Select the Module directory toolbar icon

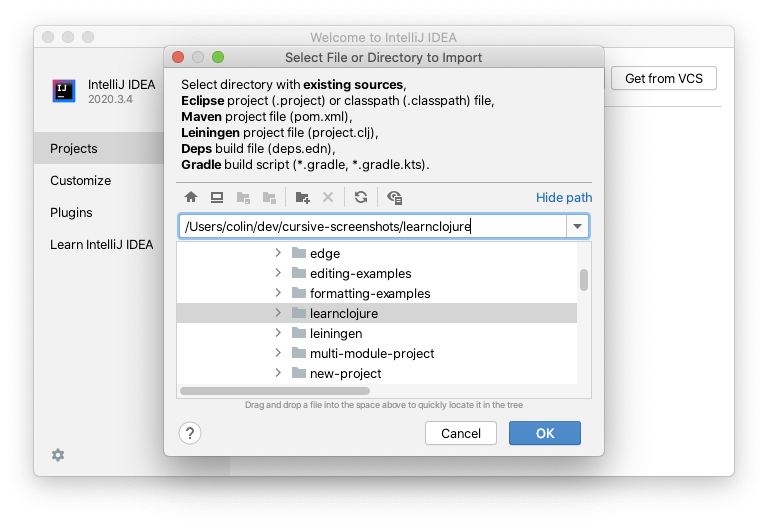pos(269,197)
